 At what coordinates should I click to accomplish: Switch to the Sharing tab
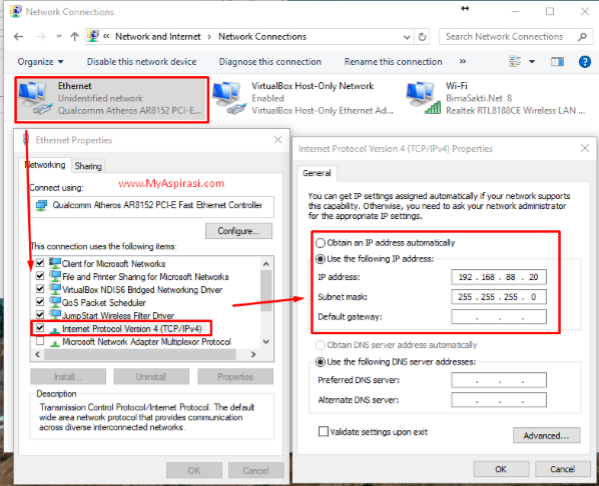88,166
